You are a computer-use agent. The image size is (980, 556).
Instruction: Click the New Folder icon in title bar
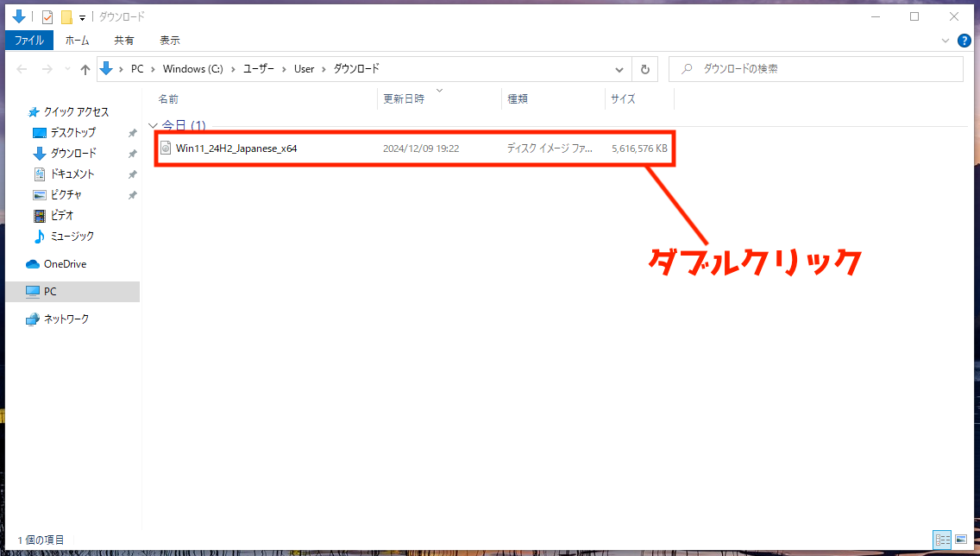[66, 17]
